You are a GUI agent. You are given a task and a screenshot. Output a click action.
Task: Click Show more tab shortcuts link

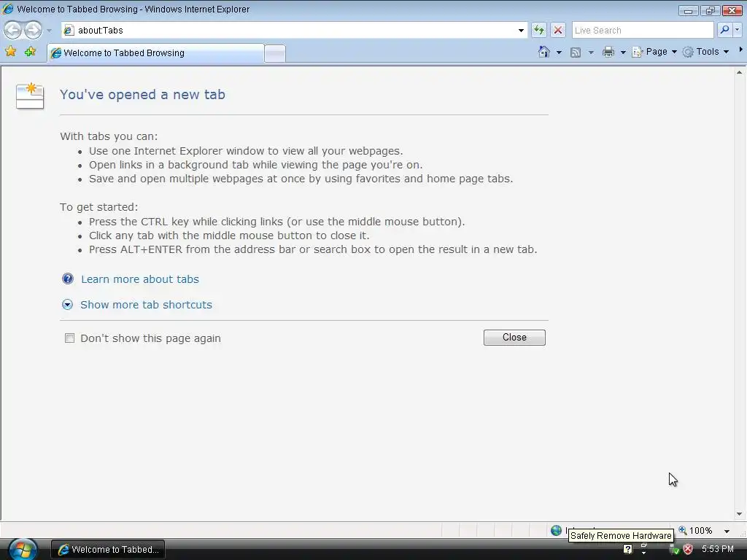146,305
